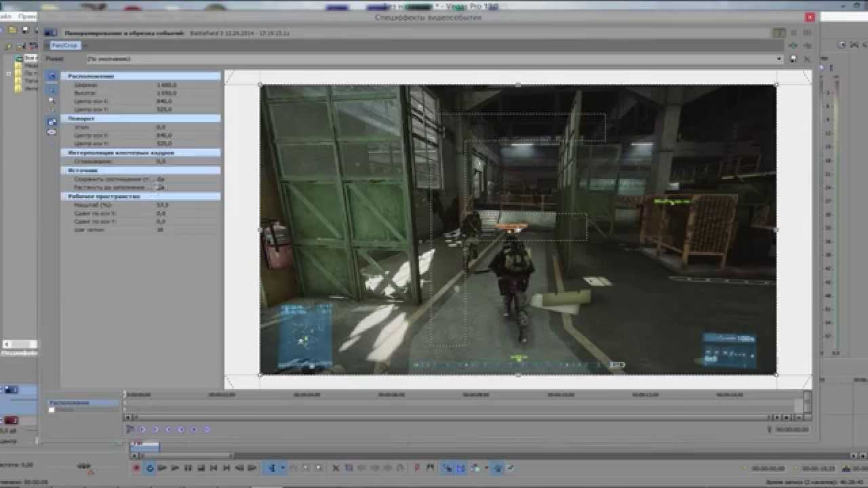Collapse the Расположение section header

[141, 76]
